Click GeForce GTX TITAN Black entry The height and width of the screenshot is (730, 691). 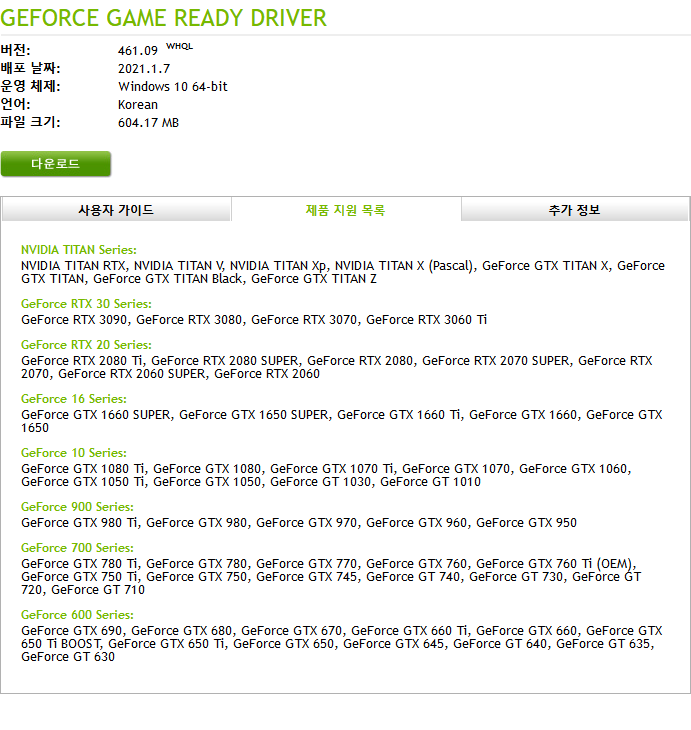pos(168,279)
